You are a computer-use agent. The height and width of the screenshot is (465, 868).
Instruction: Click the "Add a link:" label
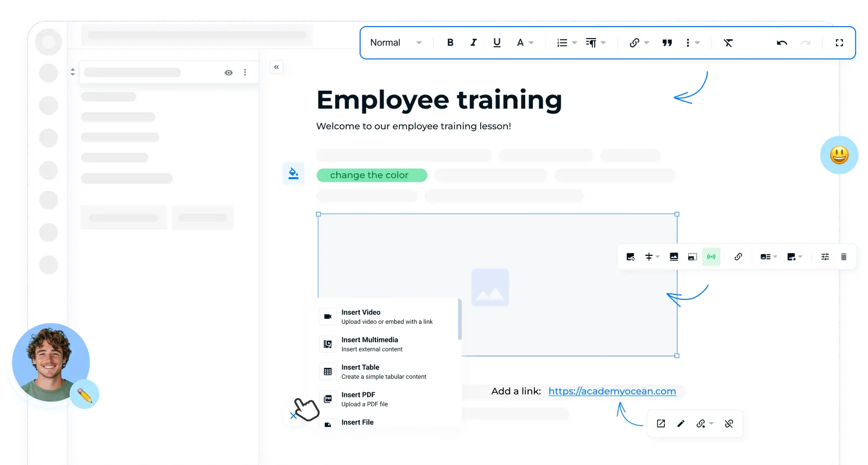point(516,391)
